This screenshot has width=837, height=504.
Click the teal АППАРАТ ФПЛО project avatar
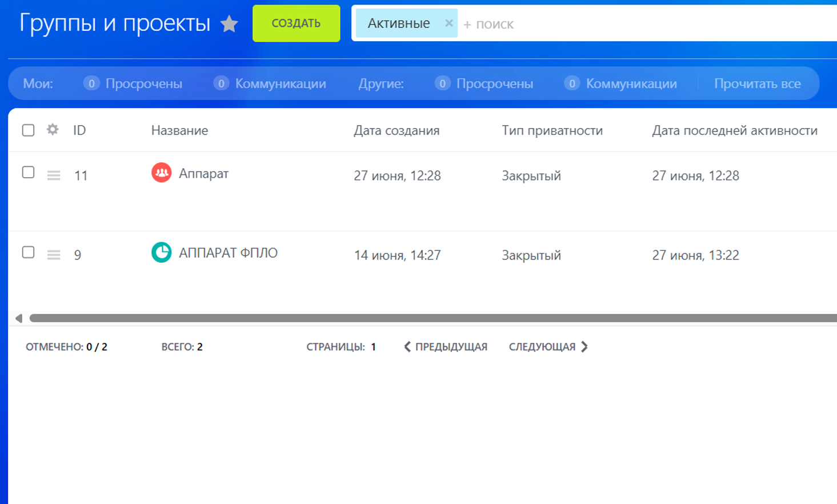161,253
